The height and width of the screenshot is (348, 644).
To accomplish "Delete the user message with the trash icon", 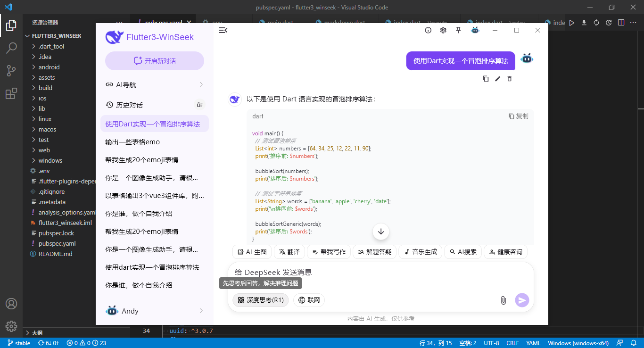I will (x=509, y=79).
